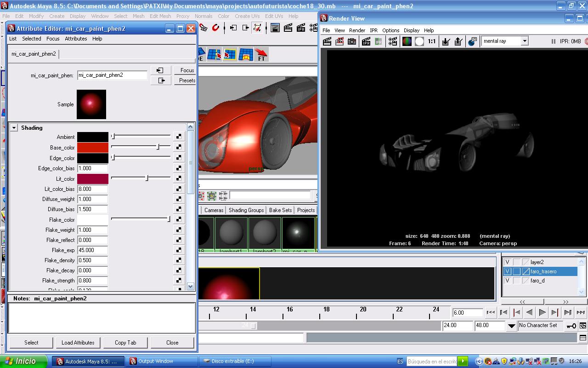Image resolution: width=588 pixels, height=368 pixels.
Task: Toggle the auto keyframe key button
Action: (571, 326)
